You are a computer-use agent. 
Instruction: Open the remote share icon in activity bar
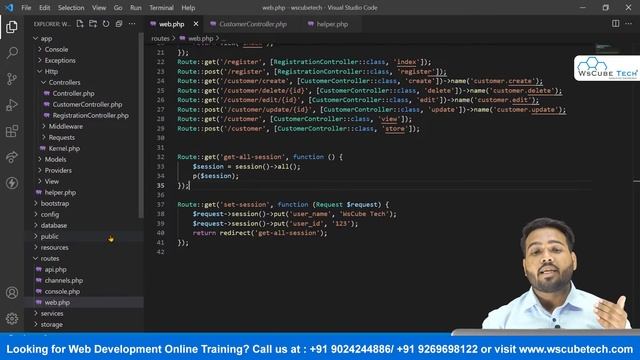(12, 157)
